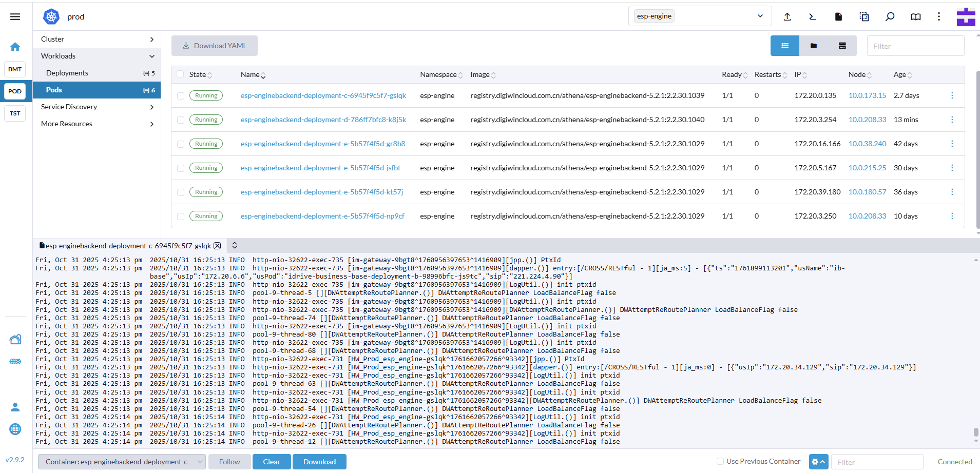Click the Download logs button
This screenshot has height=473, width=980.
(319, 462)
